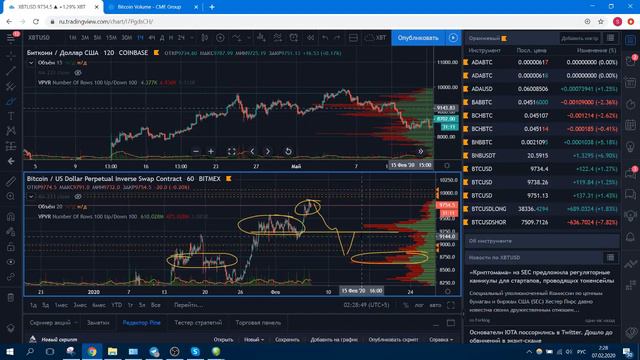The width and height of the screenshot is (640, 360).
Task: Click the XBT cloud save layout button
Action: point(375,38)
